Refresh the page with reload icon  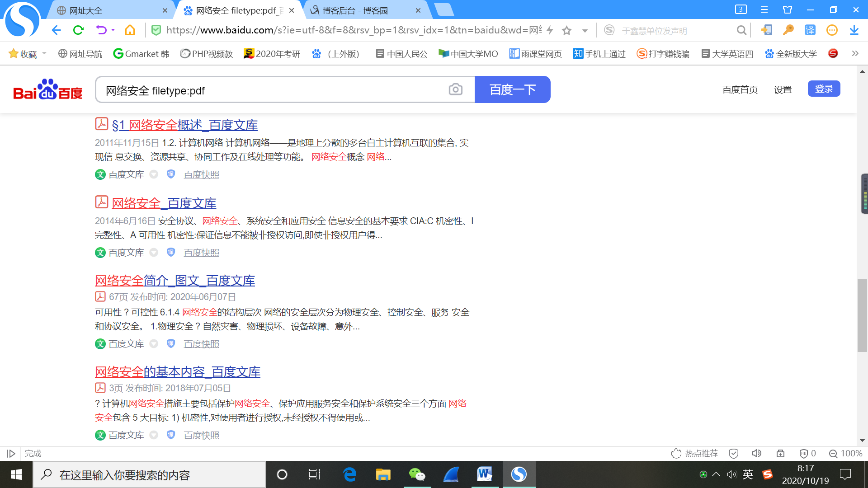coord(78,30)
